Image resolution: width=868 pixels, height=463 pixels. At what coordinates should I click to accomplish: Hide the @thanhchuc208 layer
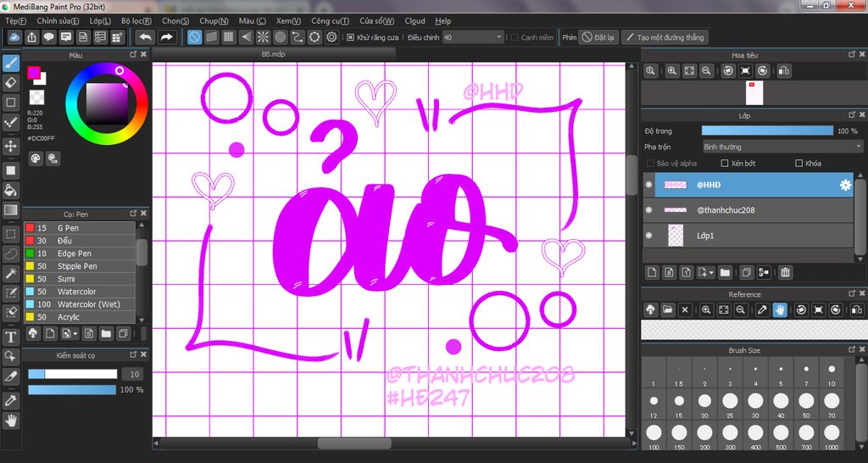648,210
